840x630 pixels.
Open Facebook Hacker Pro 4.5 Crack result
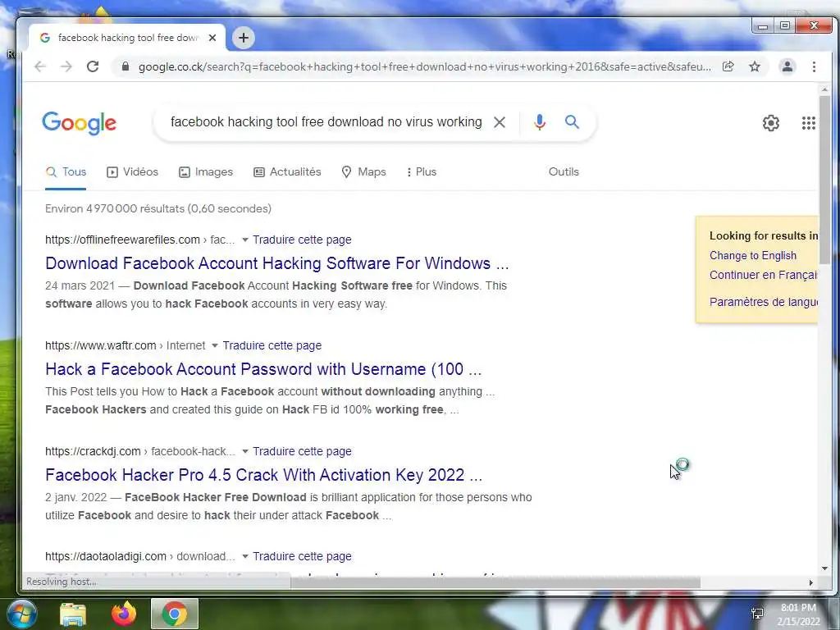click(x=263, y=475)
